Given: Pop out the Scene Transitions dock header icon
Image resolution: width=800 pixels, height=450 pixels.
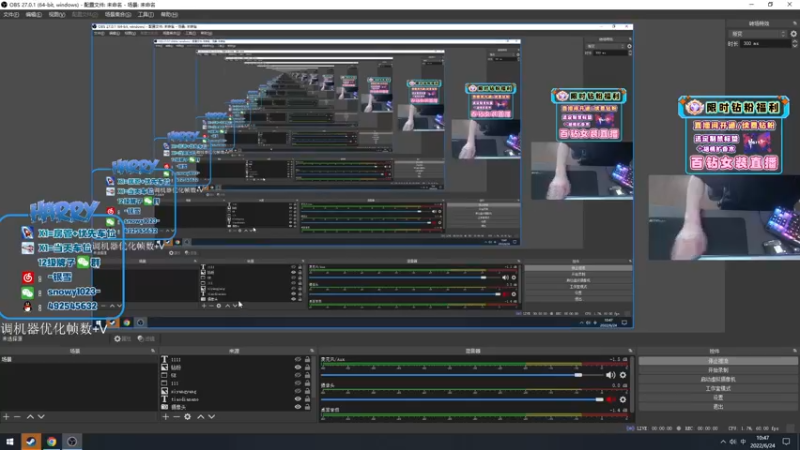Looking at the screenshot, I should click(795, 23).
